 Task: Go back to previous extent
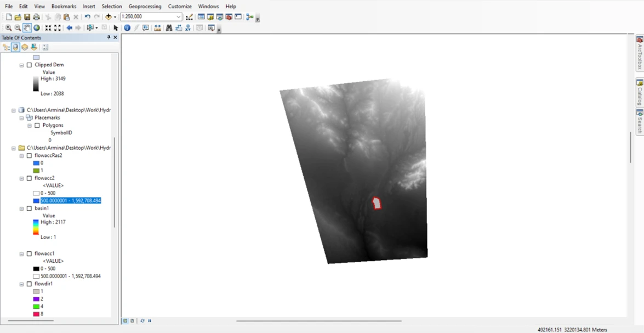[x=69, y=27]
